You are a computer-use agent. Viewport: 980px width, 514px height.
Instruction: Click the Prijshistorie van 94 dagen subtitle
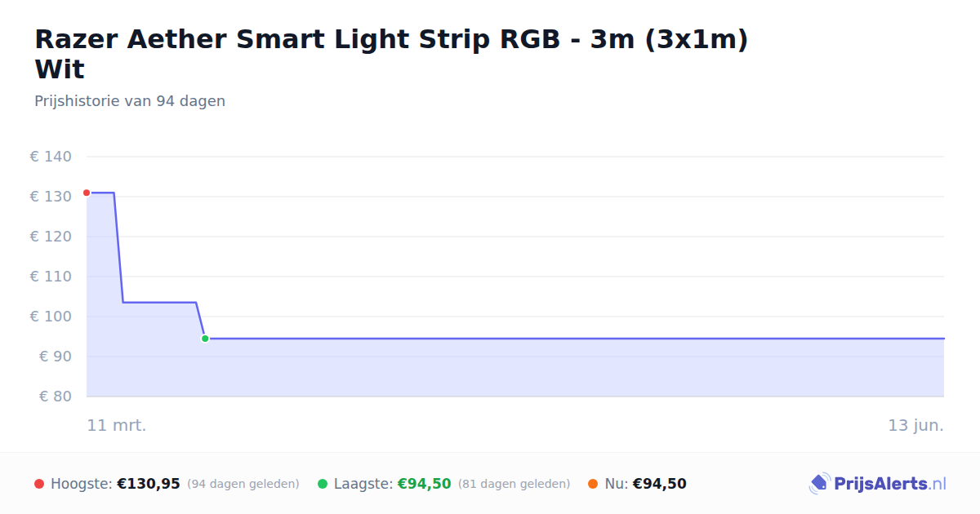(130, 101)
